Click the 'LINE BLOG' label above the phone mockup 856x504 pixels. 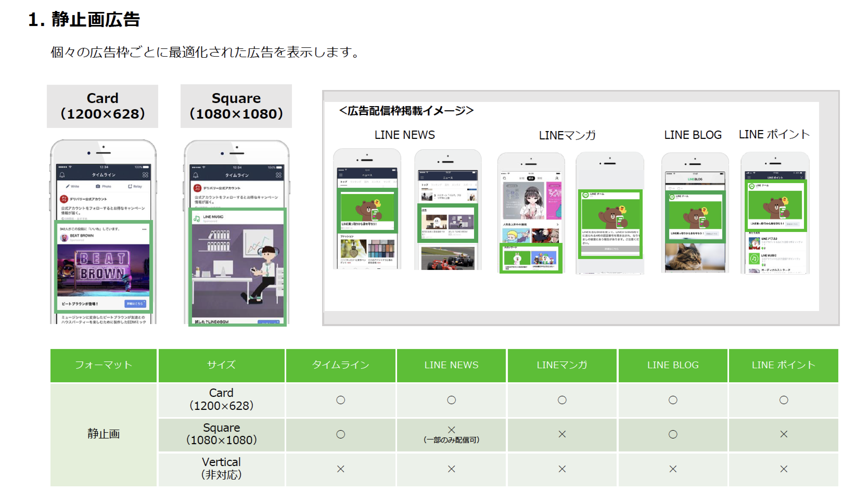(693, 135)
